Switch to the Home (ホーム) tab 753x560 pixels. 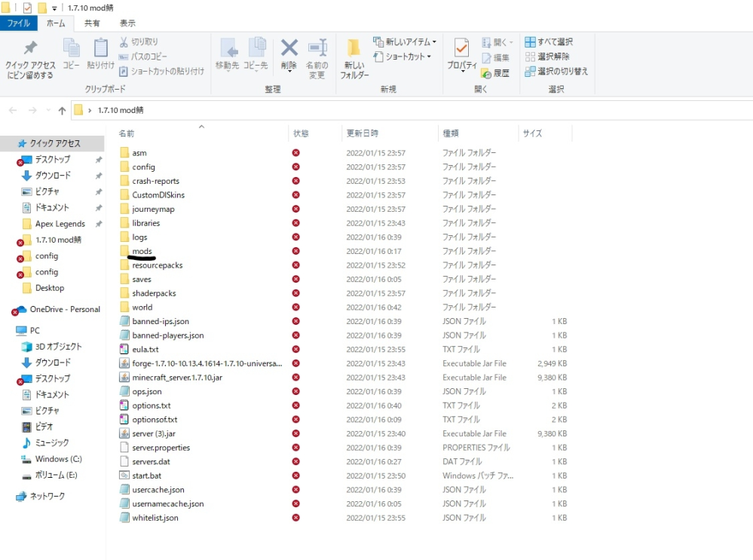56,23
